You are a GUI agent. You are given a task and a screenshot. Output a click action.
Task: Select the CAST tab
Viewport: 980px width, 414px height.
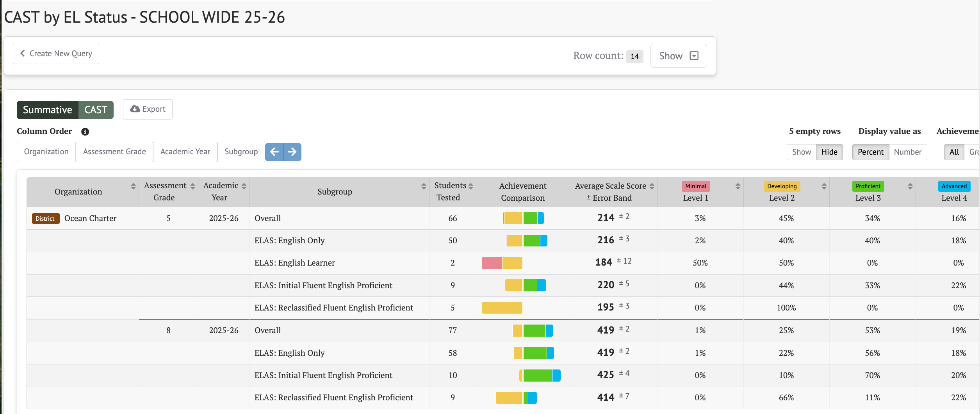click(96, 110)
